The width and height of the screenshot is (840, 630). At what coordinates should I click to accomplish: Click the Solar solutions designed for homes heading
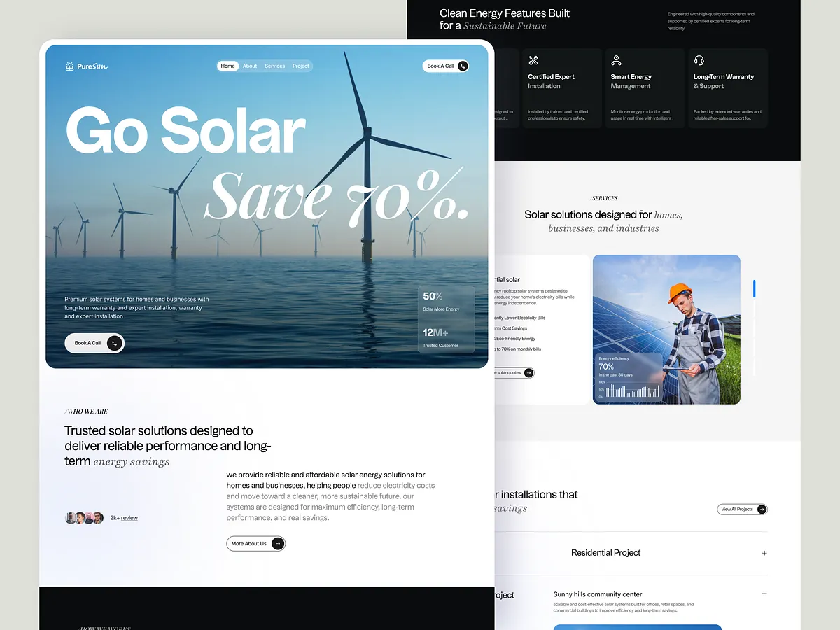(x=603, y=221)
